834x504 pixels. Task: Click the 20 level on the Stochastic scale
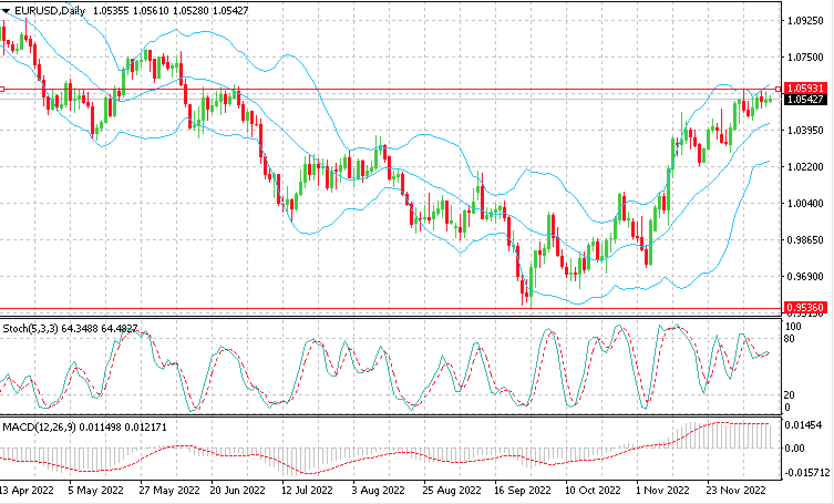791,395
